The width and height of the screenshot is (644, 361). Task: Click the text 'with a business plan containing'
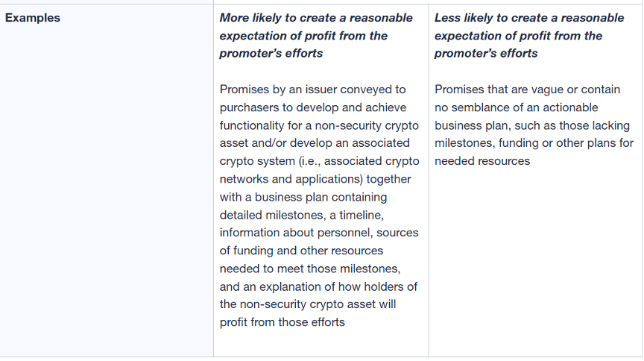pyautogui.click(x=303, y=197)
